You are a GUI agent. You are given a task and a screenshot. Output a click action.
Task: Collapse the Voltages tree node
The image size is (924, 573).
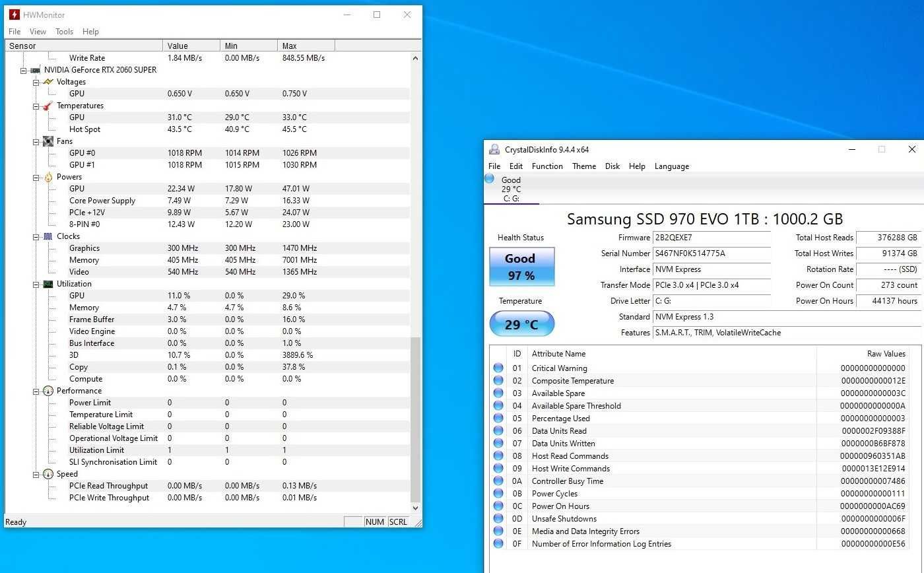coord(37,82)
